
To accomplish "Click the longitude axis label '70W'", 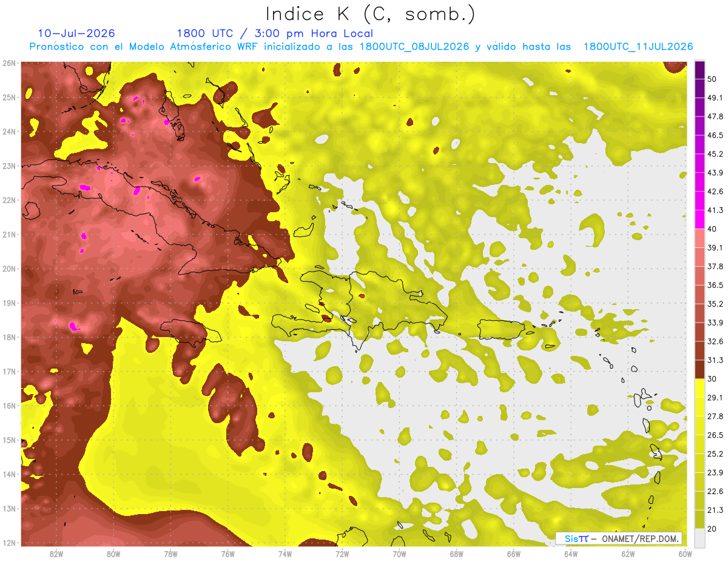I will [399, 554].
